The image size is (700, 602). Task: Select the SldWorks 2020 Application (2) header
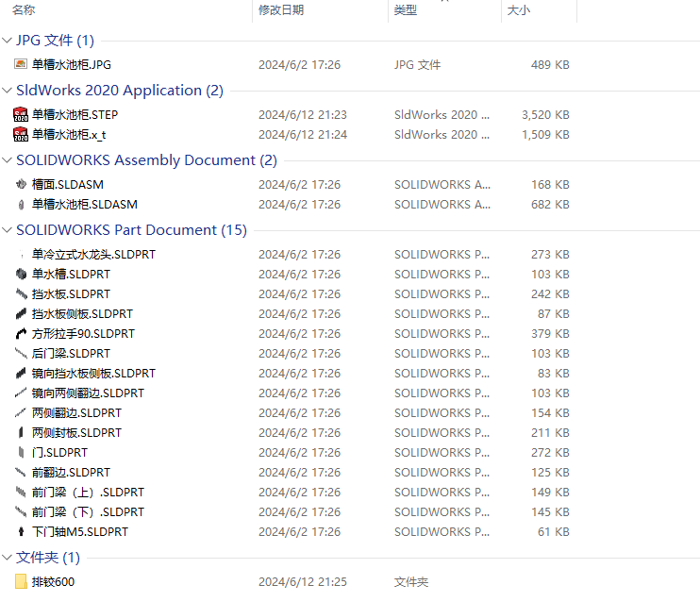pyautogui.click(x=120, y=91)
